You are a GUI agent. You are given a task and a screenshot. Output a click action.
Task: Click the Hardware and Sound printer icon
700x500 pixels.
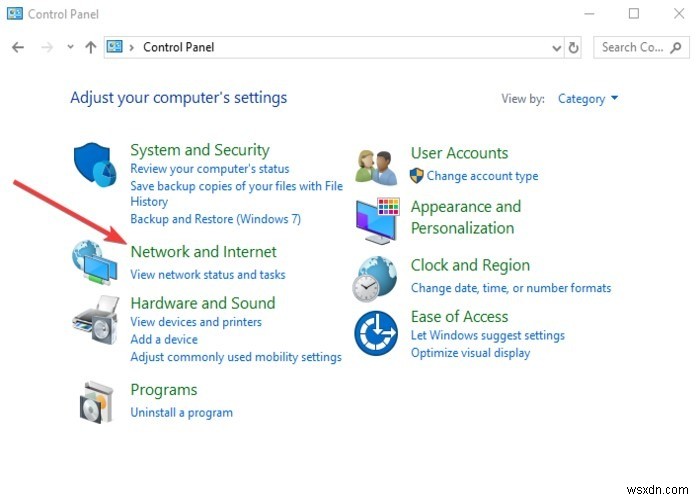[96, 319]
